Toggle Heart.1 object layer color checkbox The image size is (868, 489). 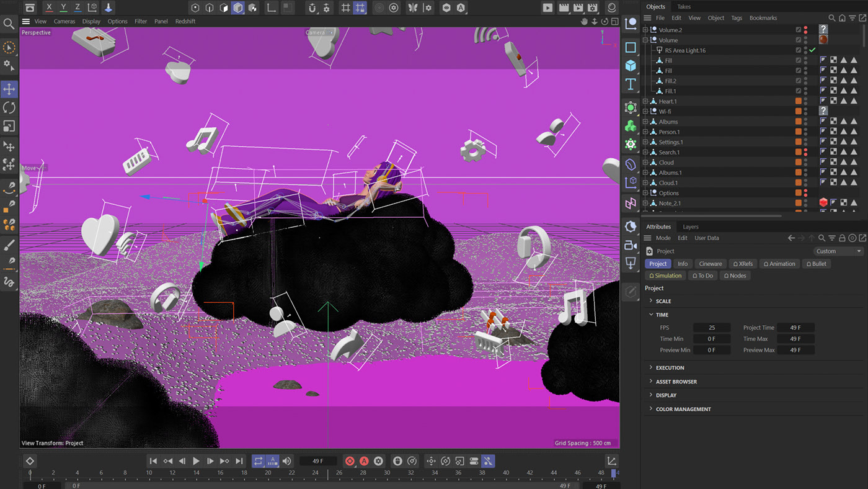(x=799, y=101)
